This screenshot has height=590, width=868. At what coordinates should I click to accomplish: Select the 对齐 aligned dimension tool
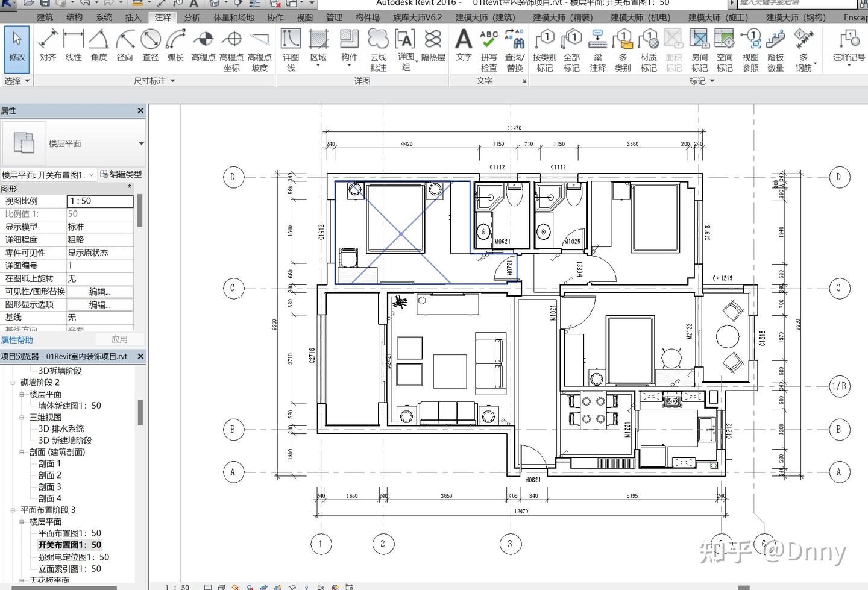[48, 46]
